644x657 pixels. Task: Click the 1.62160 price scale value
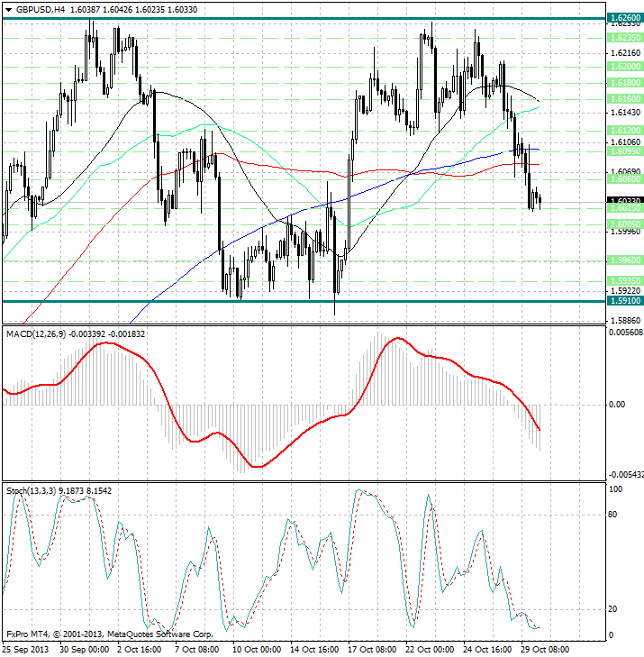626,53
